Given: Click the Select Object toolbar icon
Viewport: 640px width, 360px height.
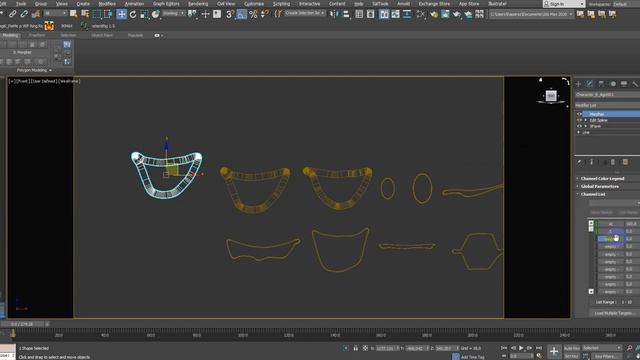Looking at the screenshot, I should click(x=73, y=14).
